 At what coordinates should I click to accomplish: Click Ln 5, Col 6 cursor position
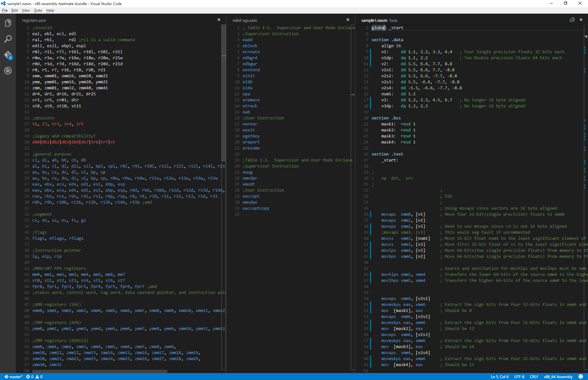(500, 377)
